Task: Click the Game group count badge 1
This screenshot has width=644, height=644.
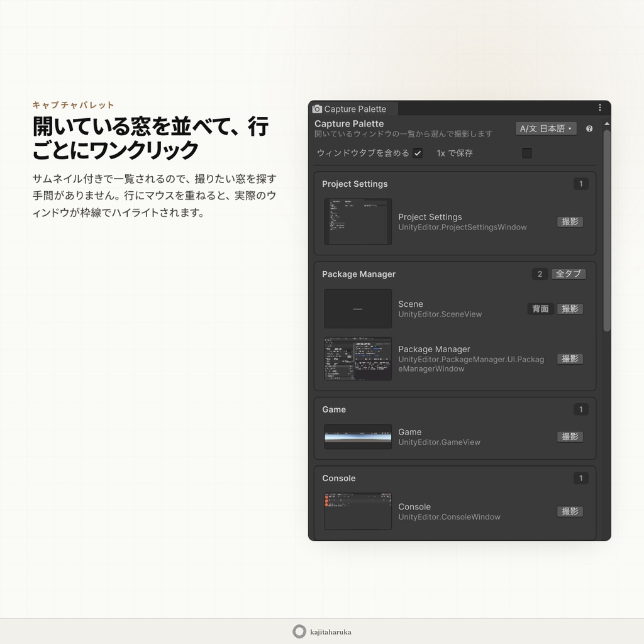Action: click(580, 409)
